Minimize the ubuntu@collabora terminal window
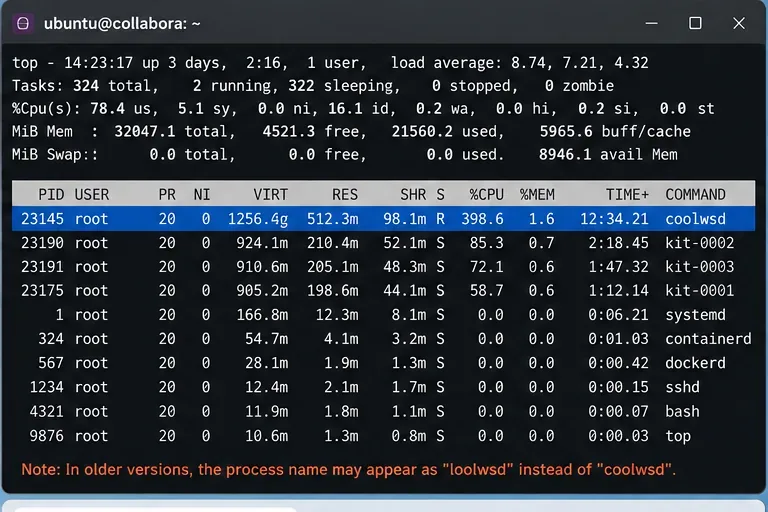Viewport: 768px width, 512px height. coord(651,23)
